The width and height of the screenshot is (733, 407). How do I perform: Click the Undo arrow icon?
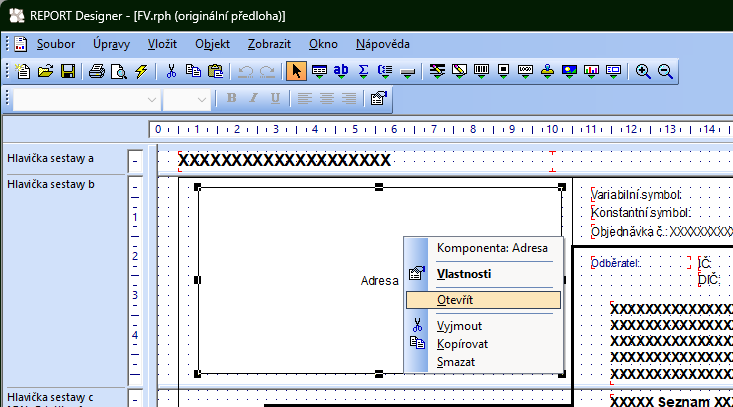(x=245, y=71)
